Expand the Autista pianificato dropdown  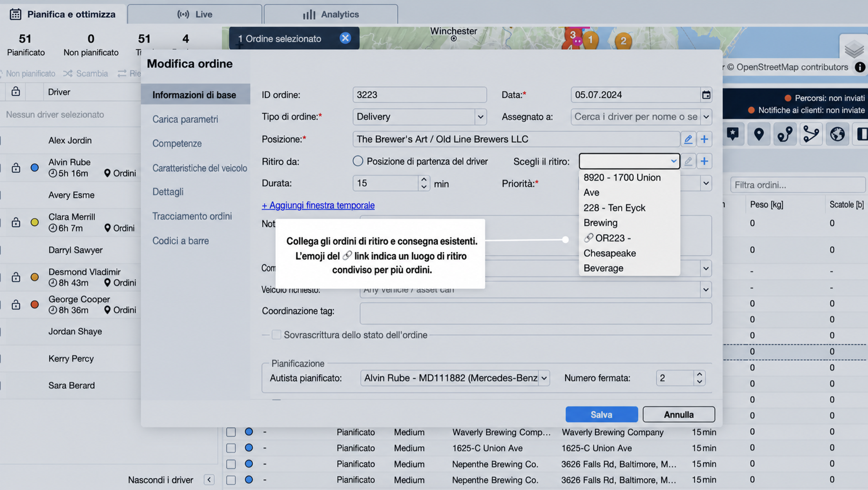tap(455, 378)
